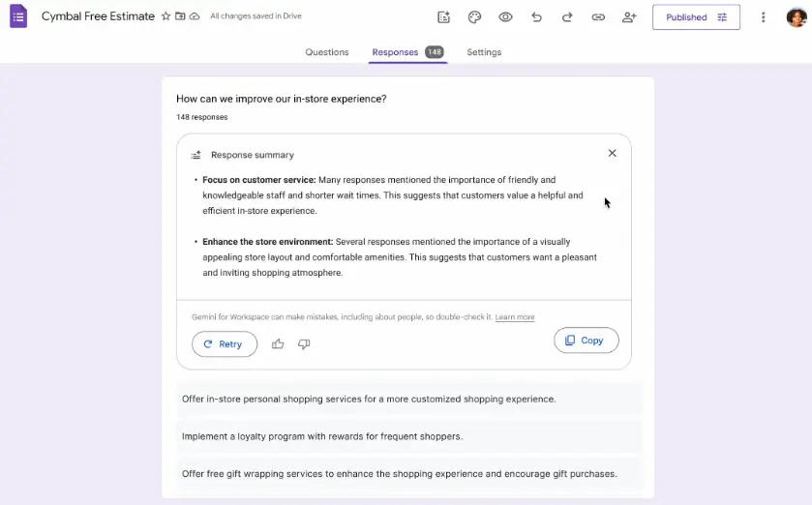Copy the response summary
812x505 pixels.
click(586, 341)
